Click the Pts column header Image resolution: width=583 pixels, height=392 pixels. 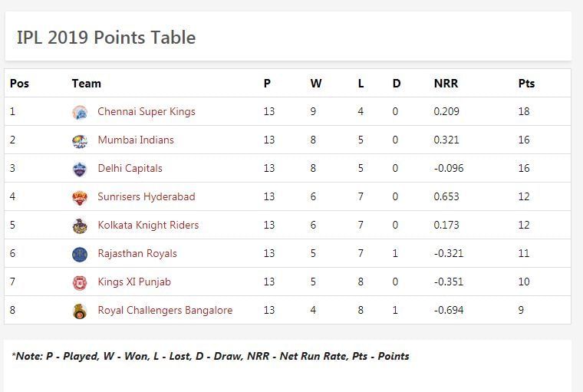pos(526,84)
